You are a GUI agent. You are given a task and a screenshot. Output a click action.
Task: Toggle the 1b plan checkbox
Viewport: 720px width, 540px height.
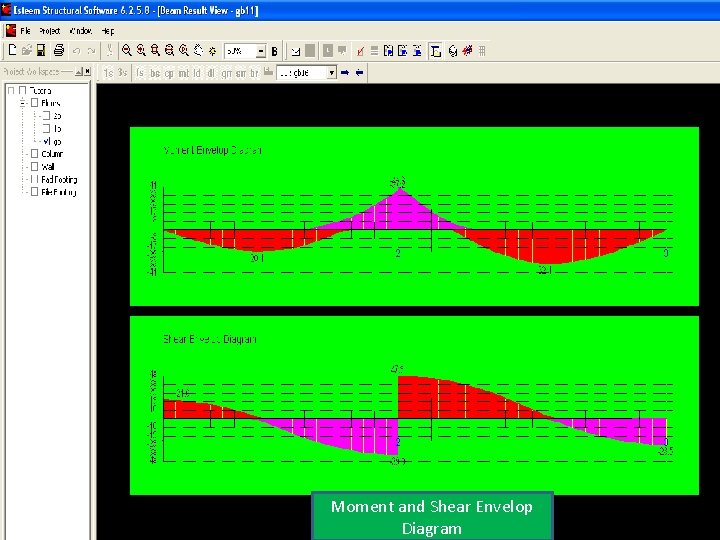click(x=46, y=129)
